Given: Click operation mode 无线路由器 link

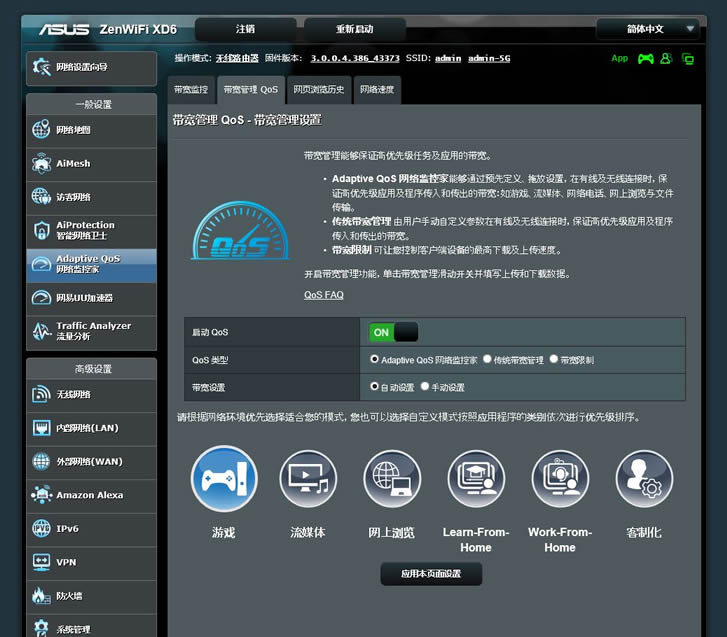Looking at the screenshot, I should [x=237, y=58].
